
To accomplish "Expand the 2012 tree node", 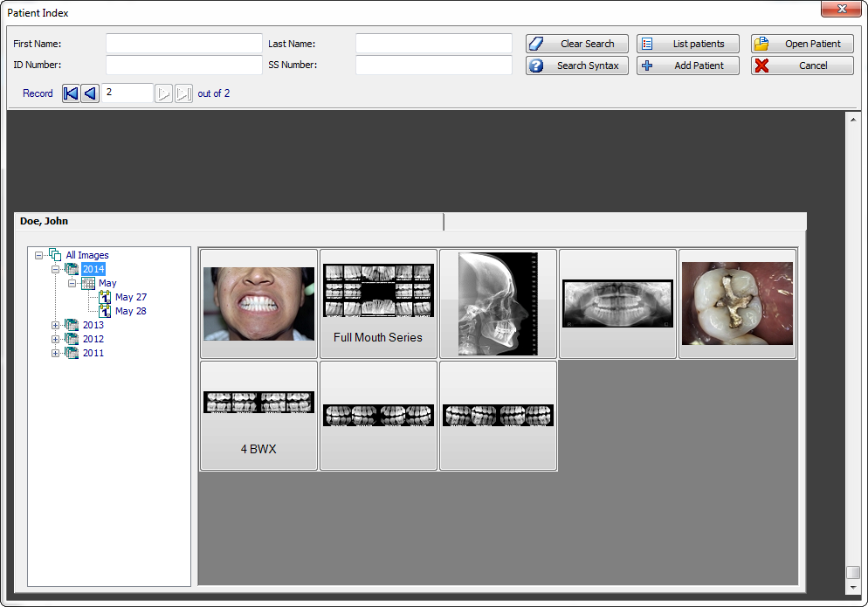I will tap(54, 339).
